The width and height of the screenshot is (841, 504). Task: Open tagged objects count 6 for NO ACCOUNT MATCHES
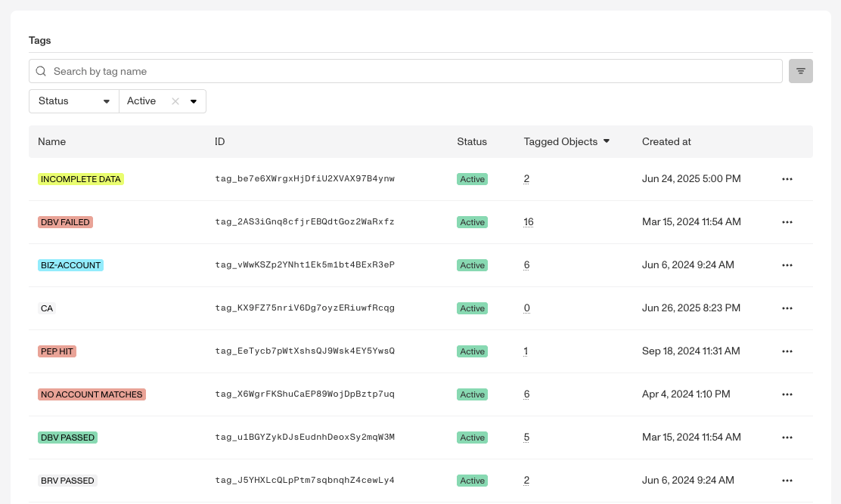point(526,394)
